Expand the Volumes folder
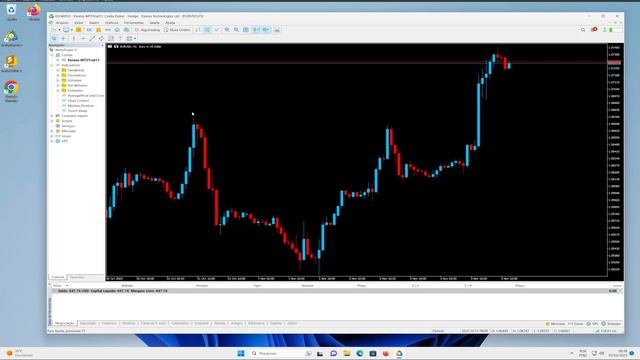The width and height of the screenshot is (640, 360). tap(58, 80)
